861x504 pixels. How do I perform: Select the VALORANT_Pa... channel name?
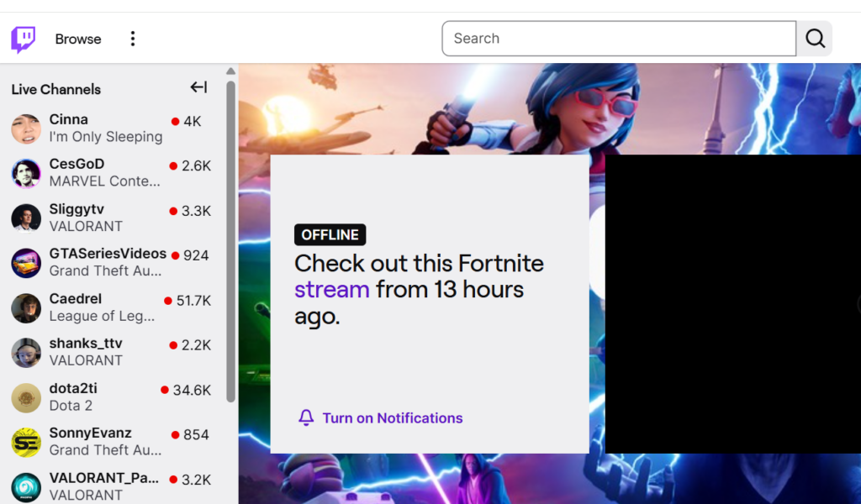pyautogui.click(x=103, y=478)
